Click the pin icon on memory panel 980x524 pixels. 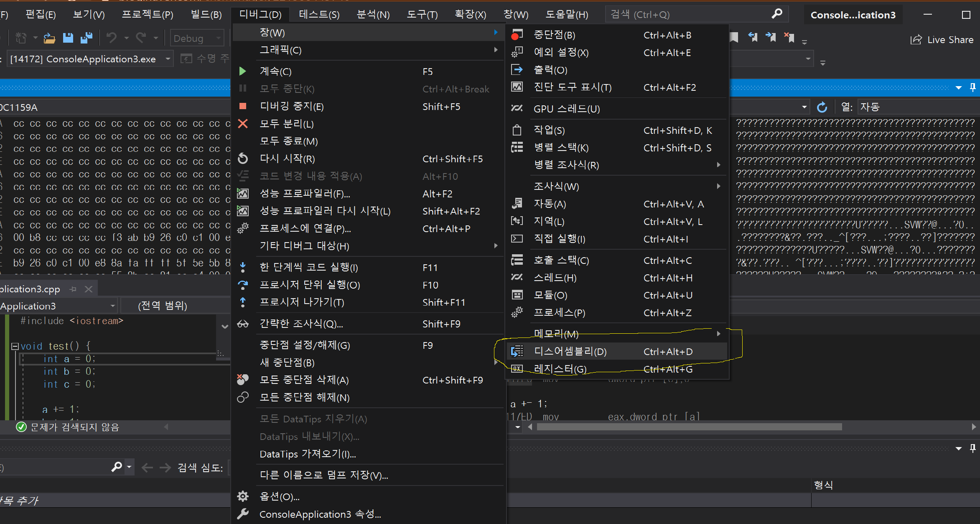point(972,87)
